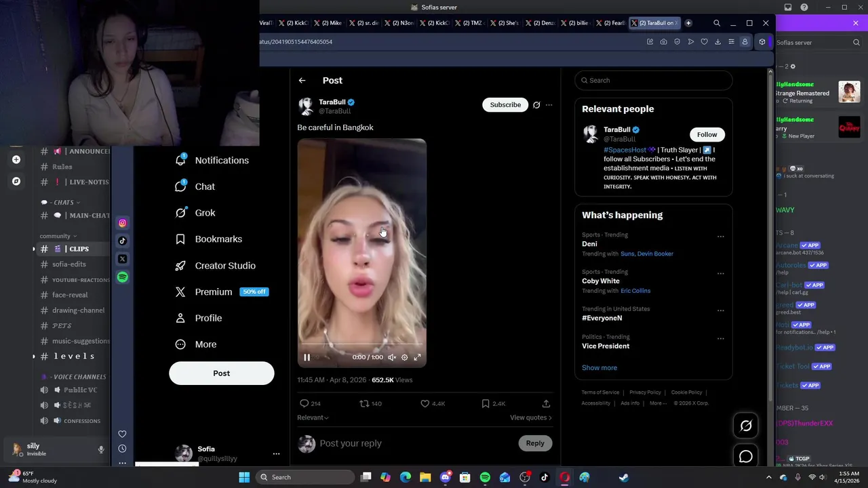Collapse the community category in Discord
This screenshot has height=488, width=868.
tap(58, 236)
